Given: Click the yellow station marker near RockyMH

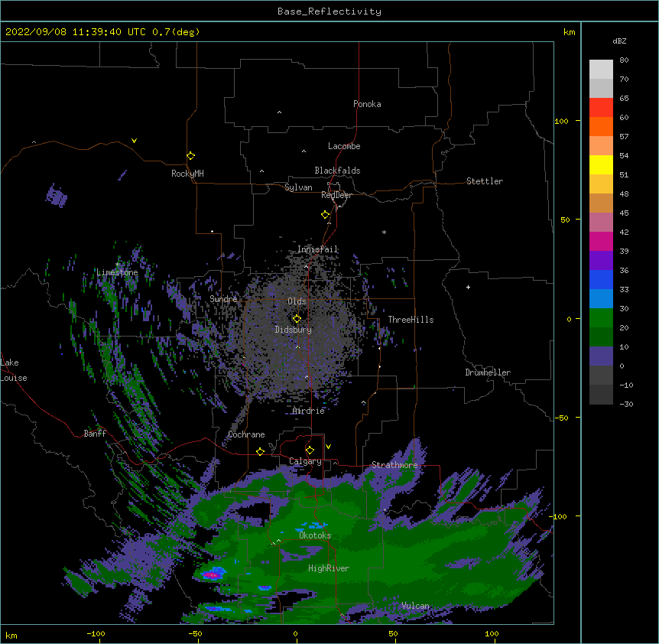Looking at the screenshot, I should [x=190, y=155].
